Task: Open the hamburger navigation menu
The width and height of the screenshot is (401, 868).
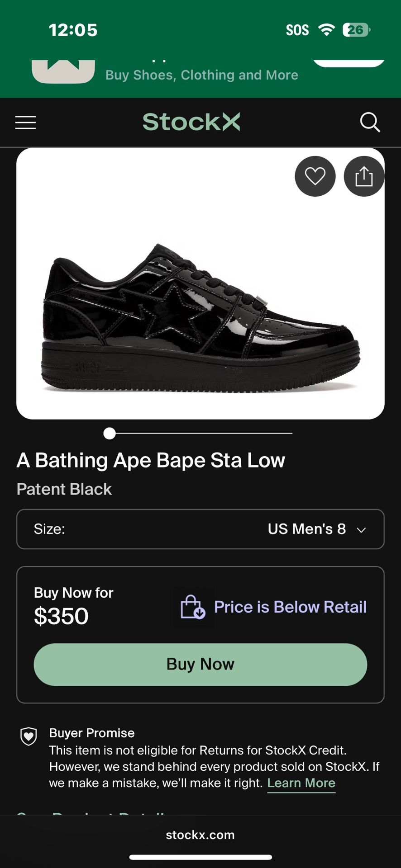Action: (25, 123)
